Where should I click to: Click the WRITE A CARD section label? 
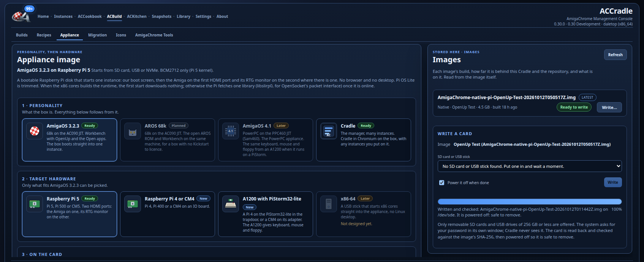pos(454,134)
